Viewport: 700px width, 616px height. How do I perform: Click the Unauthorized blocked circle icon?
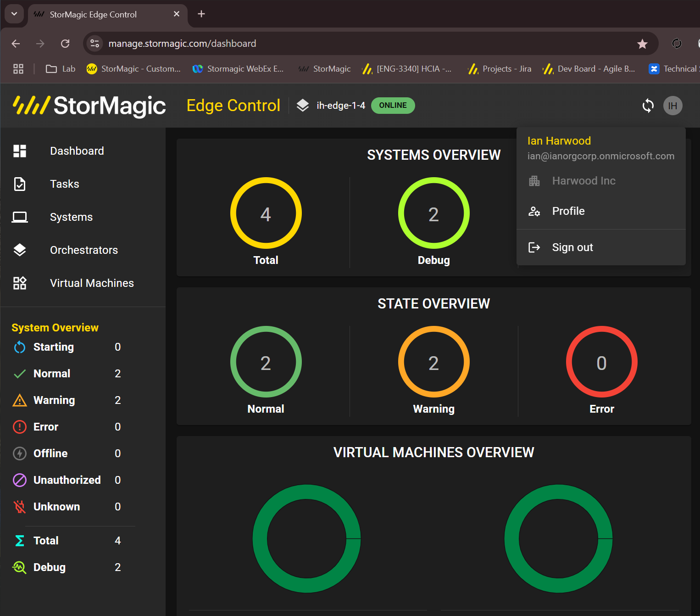point(20,480)
